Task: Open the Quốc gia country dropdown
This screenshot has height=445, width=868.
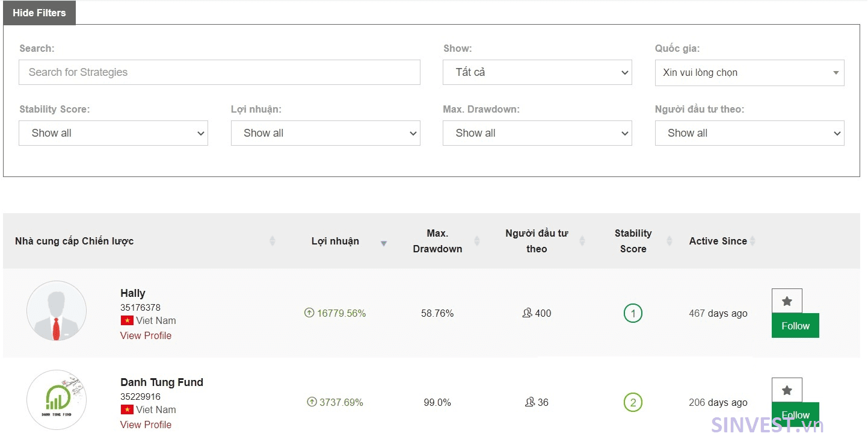Action: click(x=749, y=73)
